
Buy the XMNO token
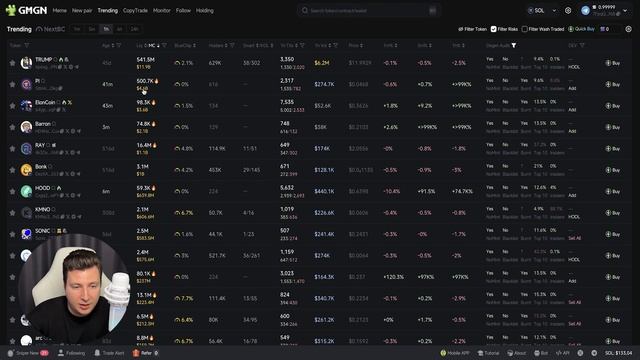pyautogui.click(x=613, y=213)
